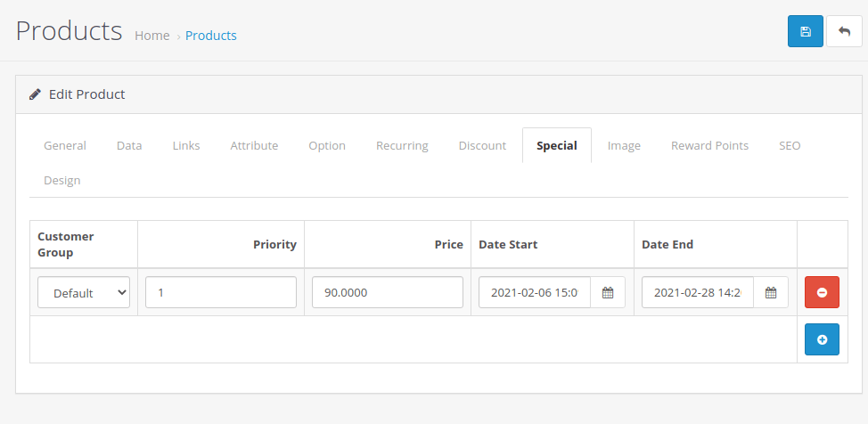The width and height of the screenshot is (868, 424).
Task: Click the Date Start text field
Action: pyautogui.click(x=534, y=292)
